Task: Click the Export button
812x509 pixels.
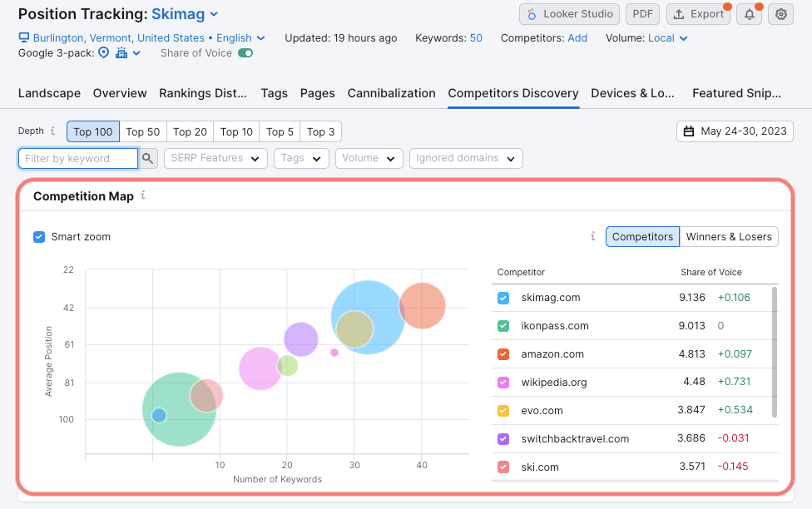Action: [698, 14]
